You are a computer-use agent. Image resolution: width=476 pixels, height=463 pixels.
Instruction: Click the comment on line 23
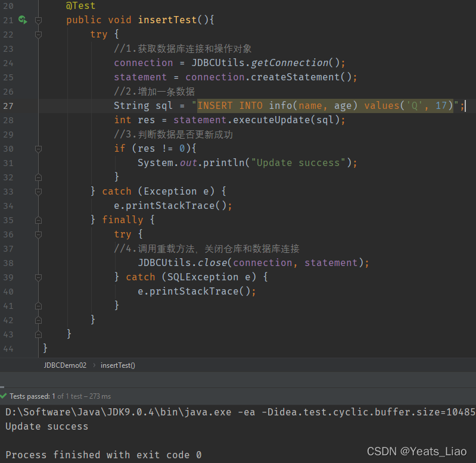tap(182, 49)
